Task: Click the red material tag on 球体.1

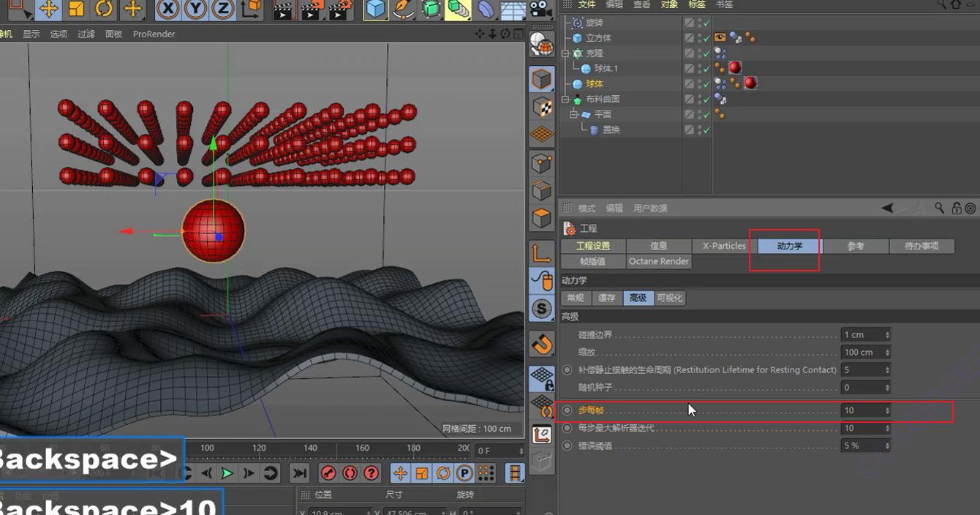Action: tap(735, 68)
